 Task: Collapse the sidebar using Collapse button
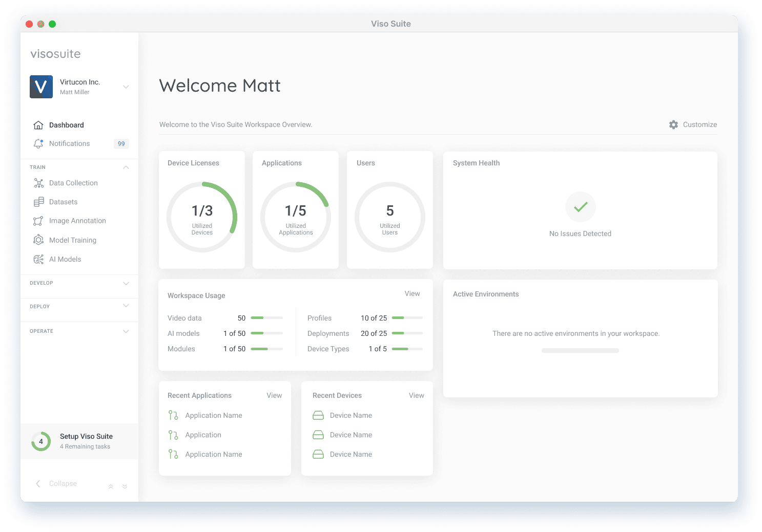point(56,484)
